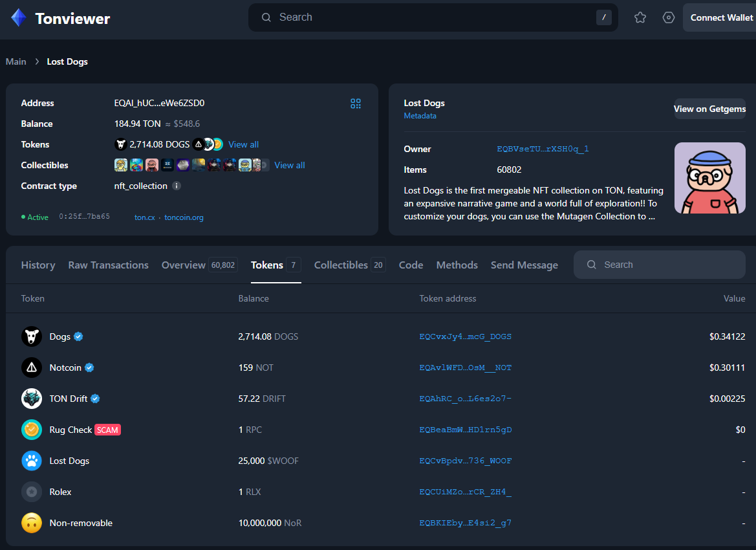756x550 pixels.
Task: Click the Dogs token logo in table
Action: tap(32, 336)
